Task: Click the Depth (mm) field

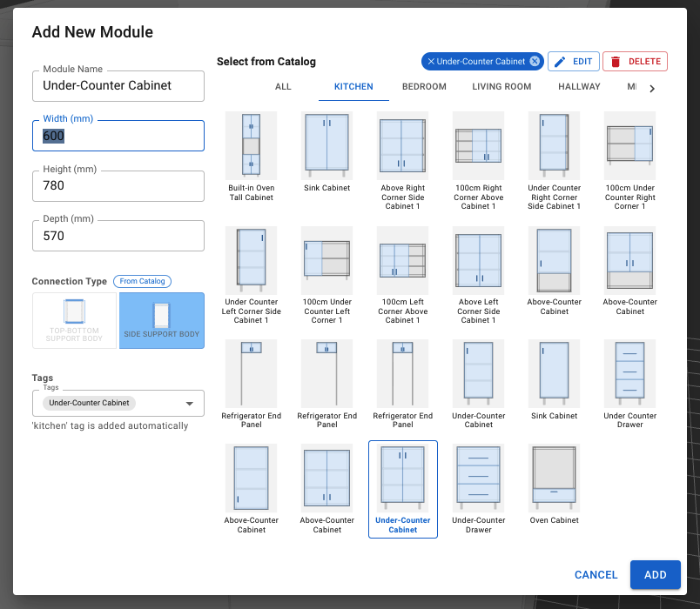Action: (118, 236)
